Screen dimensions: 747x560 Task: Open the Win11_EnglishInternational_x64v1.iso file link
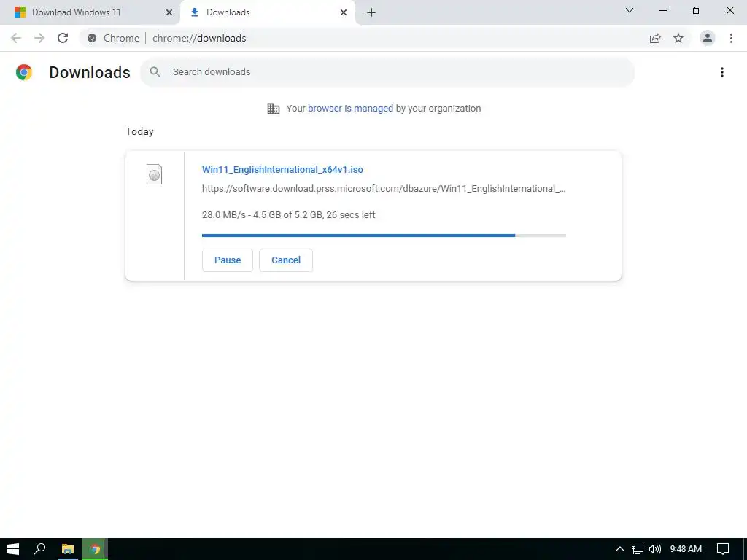click(282, 169)
